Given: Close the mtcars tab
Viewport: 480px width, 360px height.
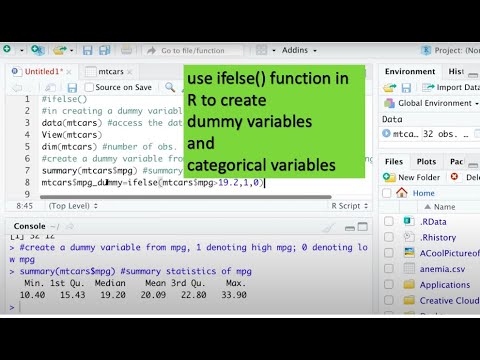Looking at the screenshot, I should click(x=130, y=72).
